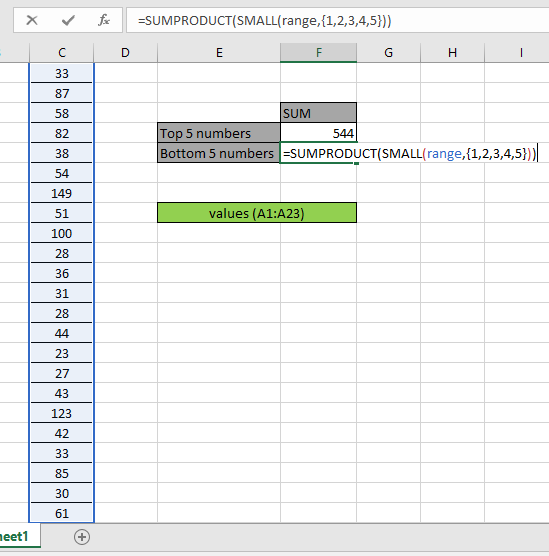The image size is (549, 556).
Task: Select column C header
Action: point(62,53)
